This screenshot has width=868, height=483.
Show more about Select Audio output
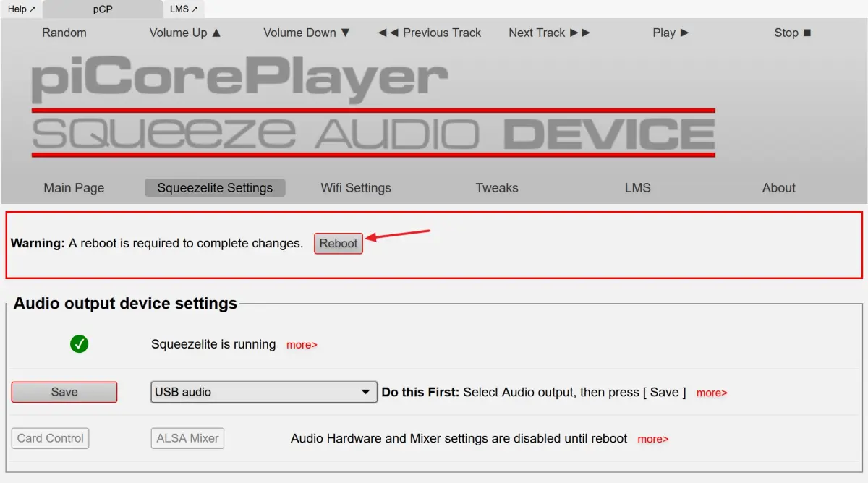[712, 393]
